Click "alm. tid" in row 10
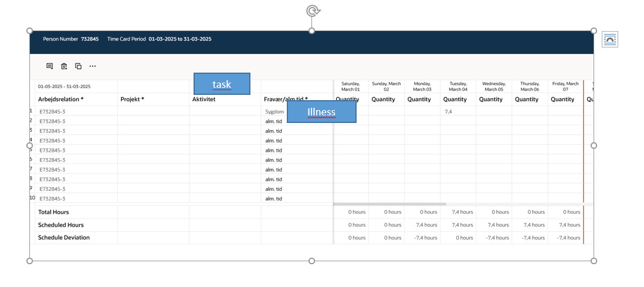Screen dimensions: 644x287 (x=273, y=199)
